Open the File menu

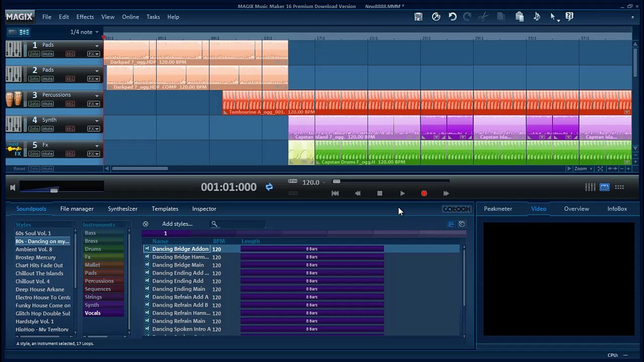[x=47, y=17]
